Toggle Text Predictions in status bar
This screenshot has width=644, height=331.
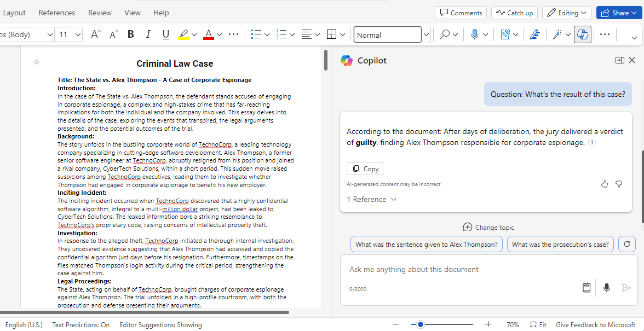click(x=81, y=325)
